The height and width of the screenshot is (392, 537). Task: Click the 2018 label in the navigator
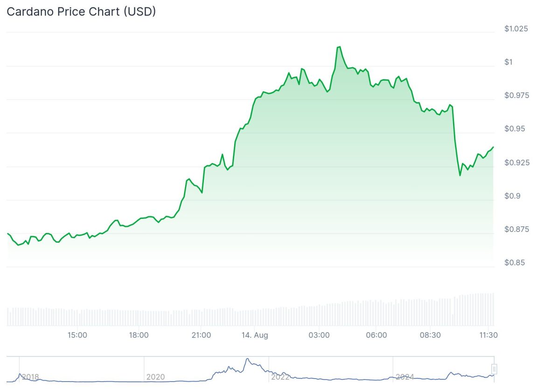[x=30, y=377]
